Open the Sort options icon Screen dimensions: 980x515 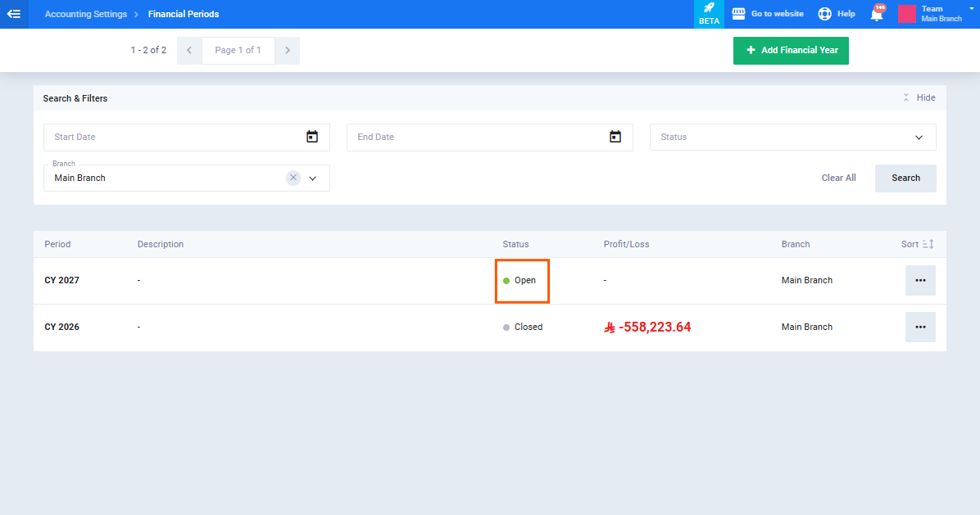[928, 244]
